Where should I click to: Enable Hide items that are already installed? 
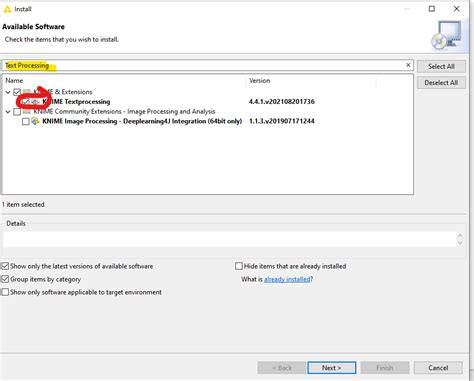coord(239,266)
